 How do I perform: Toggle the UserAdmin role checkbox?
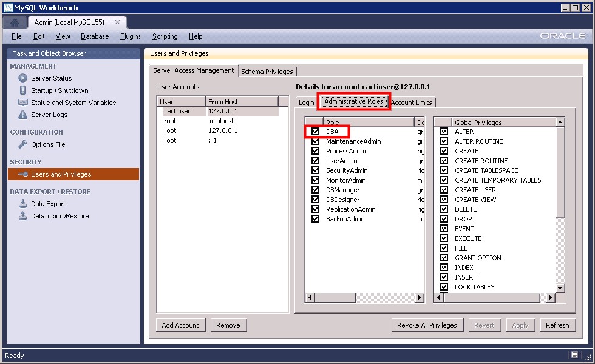[x=315, y=160]
